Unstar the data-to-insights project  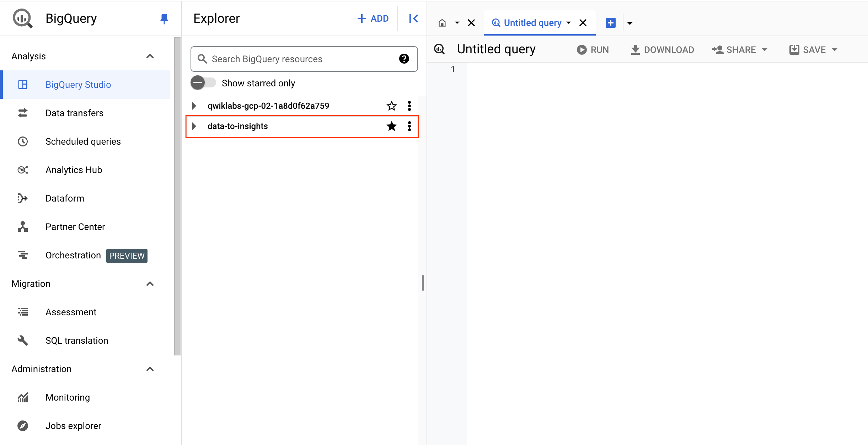(392, 126)
